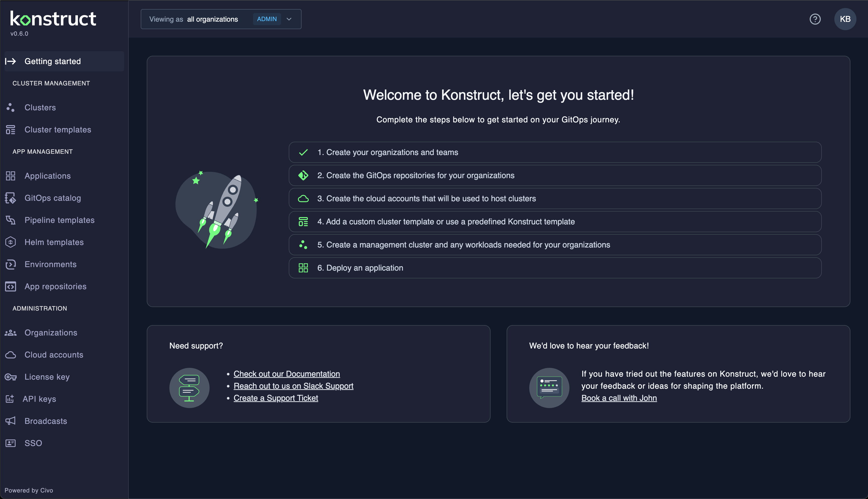Viewport: 868px width, 499px height.
Task: Open step 6 Deploy an application
Action: tap(555, 268)
